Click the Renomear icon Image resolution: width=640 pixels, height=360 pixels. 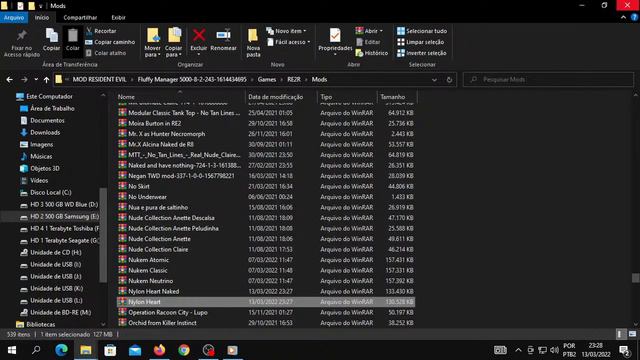(x=223, y=35)
